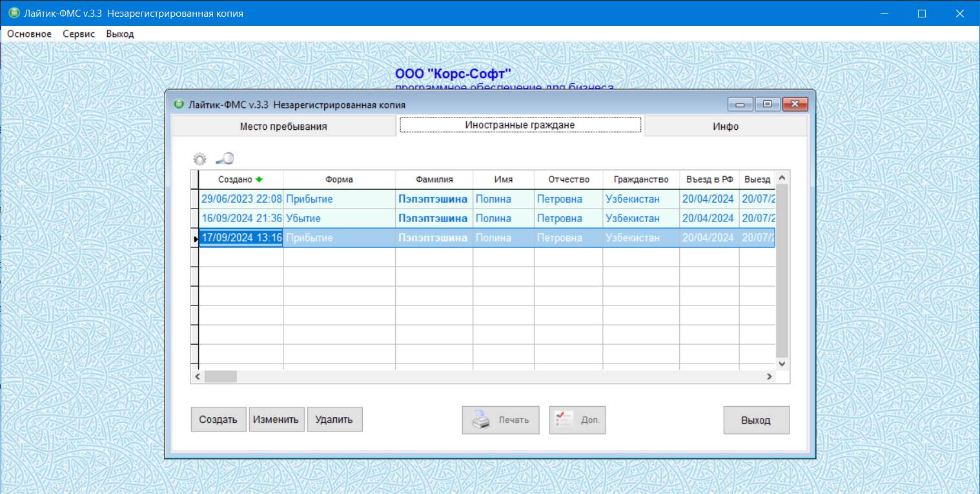Open the Основное menu

[x=29, y=34]
